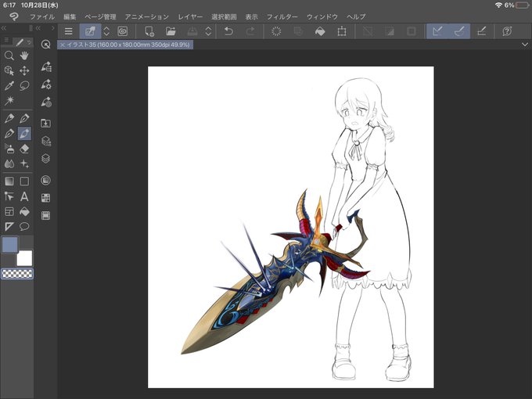Viewport: 532px width, 399px height.
Task: Click the Fill command in command bar
Action: click(320, 31)
